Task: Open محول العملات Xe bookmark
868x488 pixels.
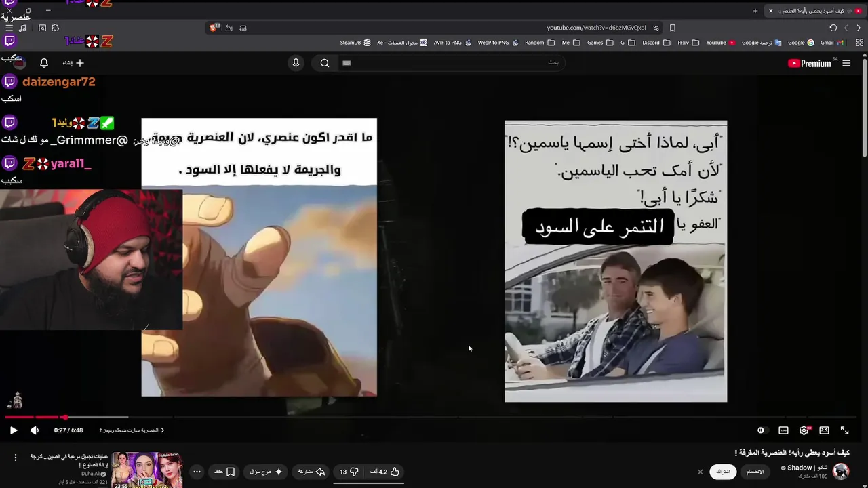Action: click(402, 43)
